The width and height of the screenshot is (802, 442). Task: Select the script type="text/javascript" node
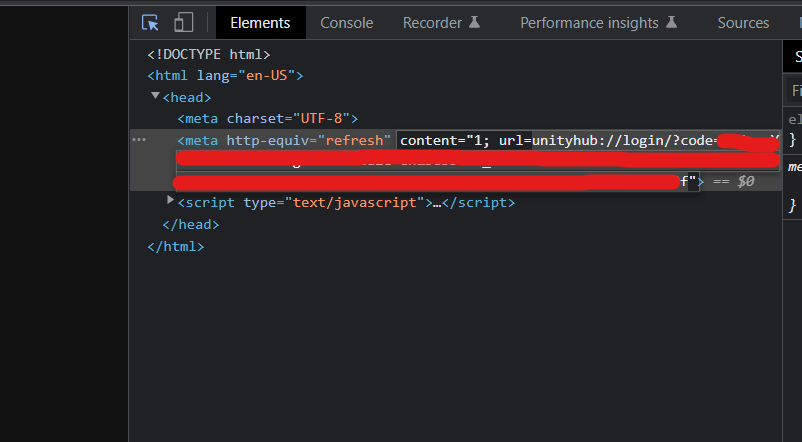click(x=346, y=203)
